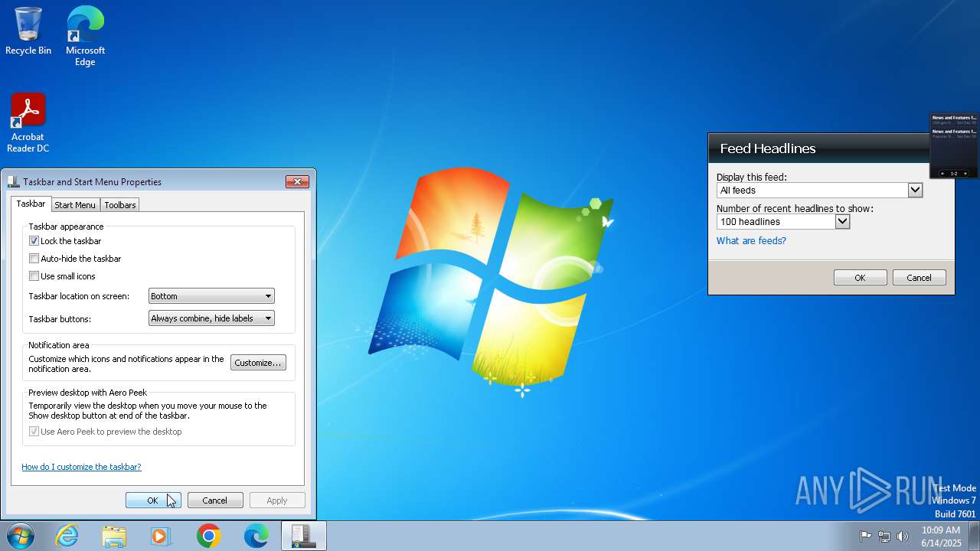Go to previous headlines page in the gadget

point(942,174)
